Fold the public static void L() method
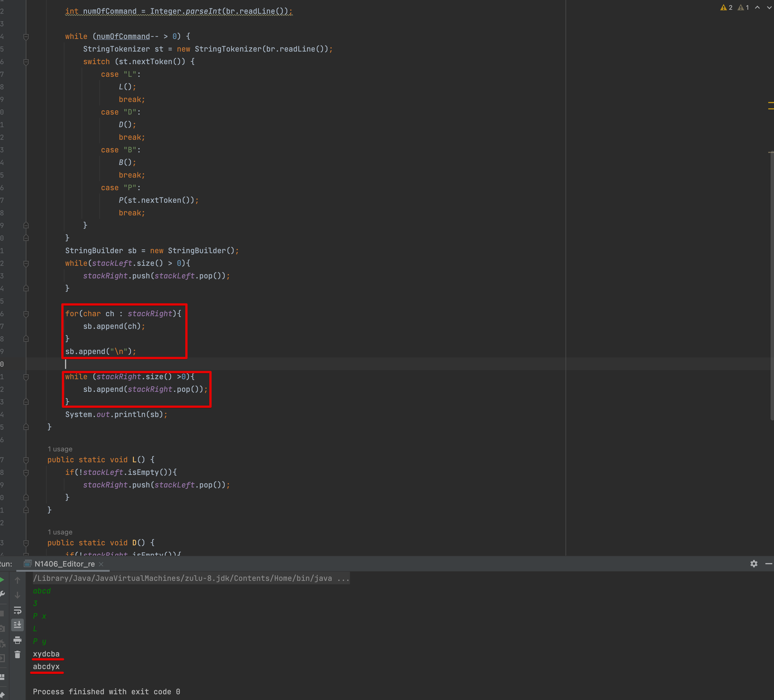This screenshot has width=774, height=700. click(x=26, y=460)
